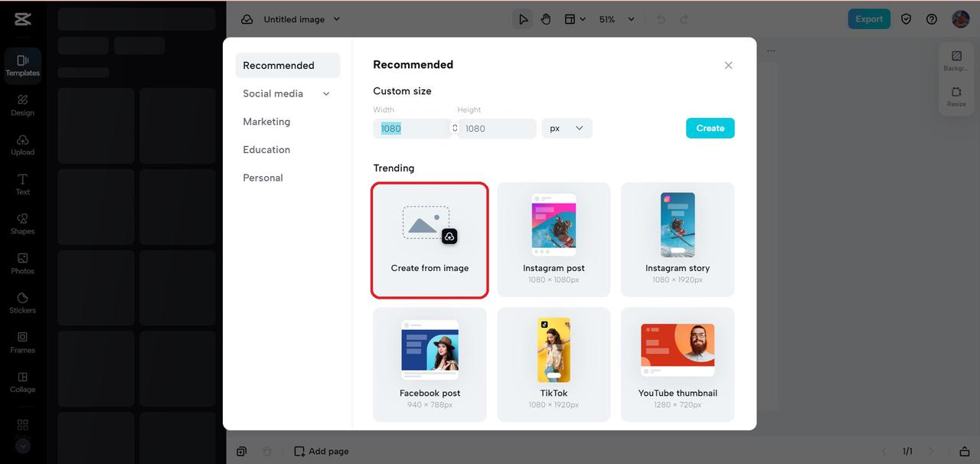The height and width of the screenshot is (464, 980).
Task: Open the Shapes sidebar panel
Action: (x=22, y=224)
